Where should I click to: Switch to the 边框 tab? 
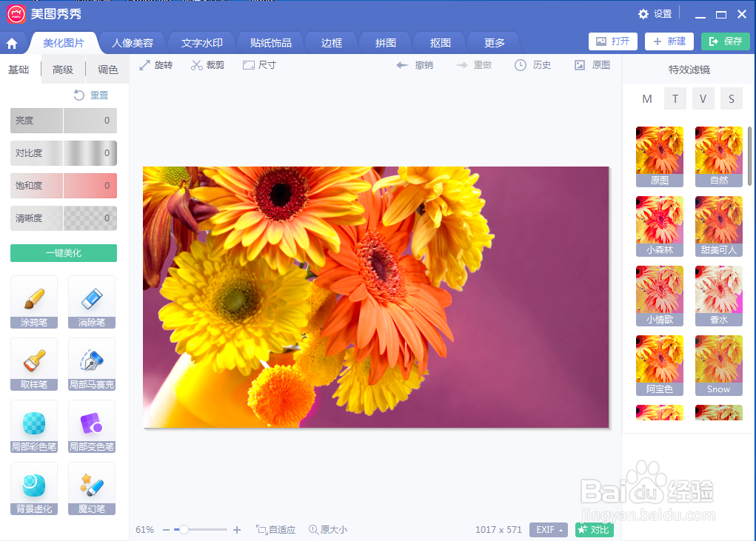pos(332,43)
